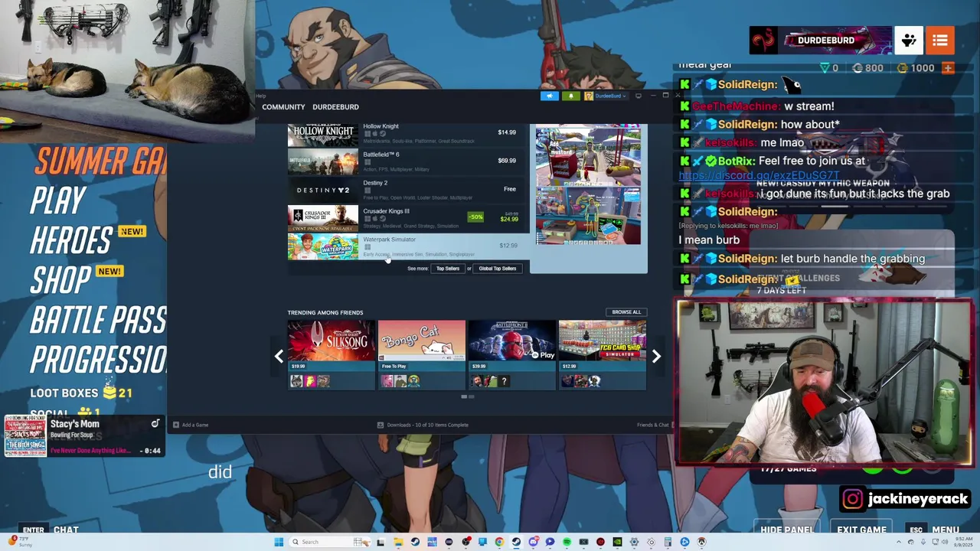Open Steam Downloads status
This screenshot has height=551, width=980.
[423, 425]
